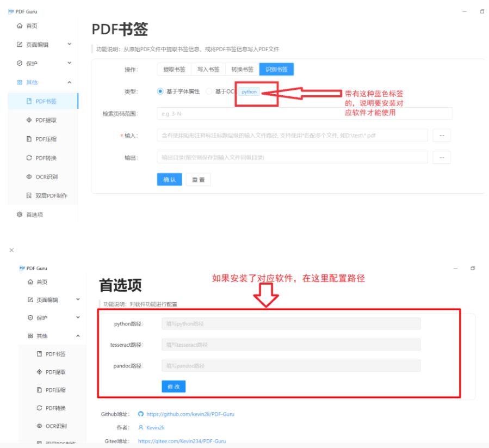The height and width of the screenshot is (448, 489).
Task: Select the 基于字体属性 radio button
Action: pyautogui.click(x=160, y=91)
